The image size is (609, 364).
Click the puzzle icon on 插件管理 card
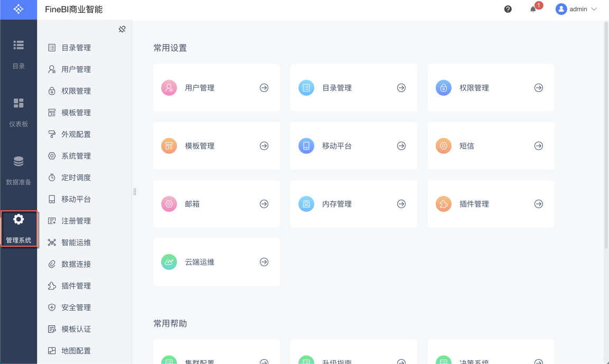pos(444,204)
